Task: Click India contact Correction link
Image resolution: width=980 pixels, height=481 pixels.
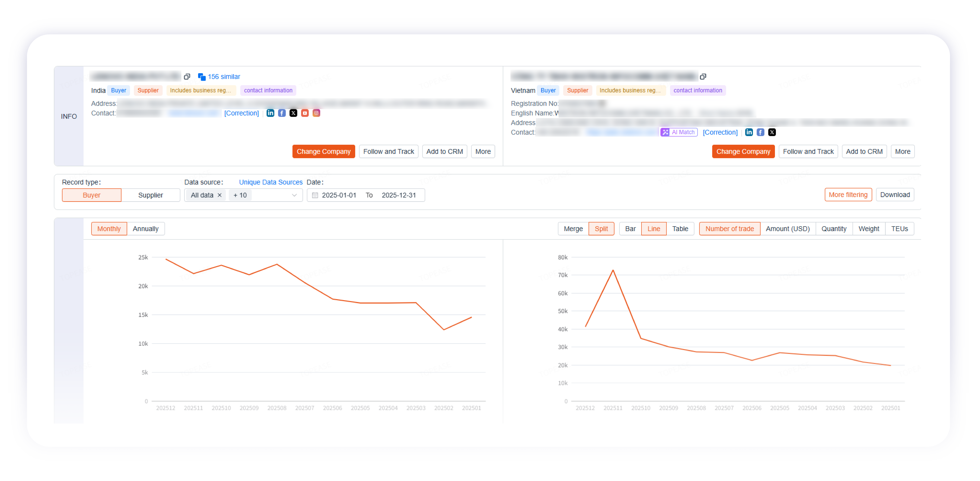Action: [x=241, y=113]
